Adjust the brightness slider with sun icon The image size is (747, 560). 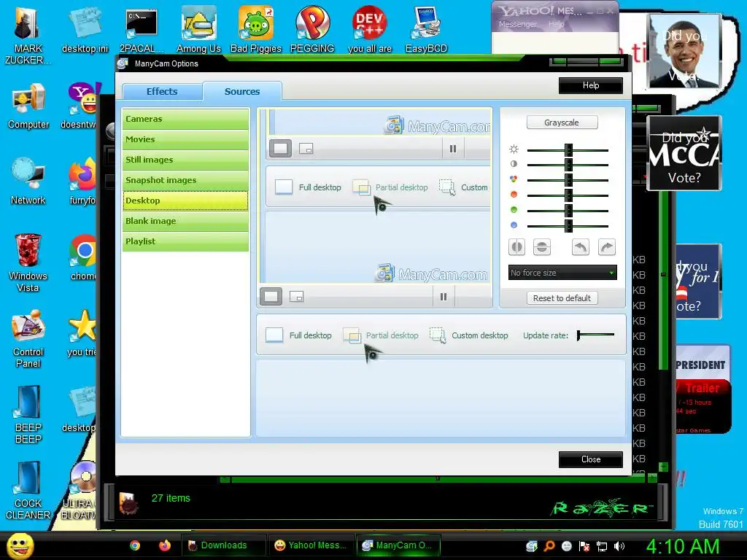pyautogui.click(x=568, y=150)
